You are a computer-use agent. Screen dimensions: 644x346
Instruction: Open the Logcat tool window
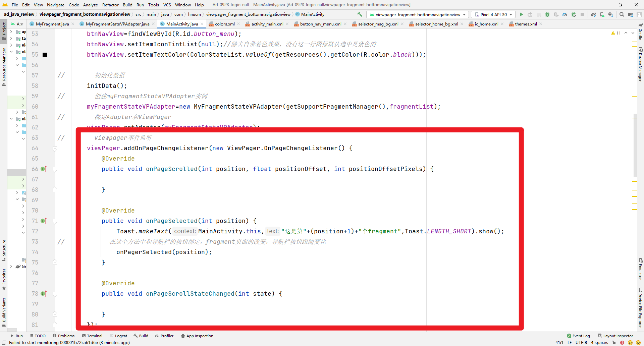pos(118,336)
